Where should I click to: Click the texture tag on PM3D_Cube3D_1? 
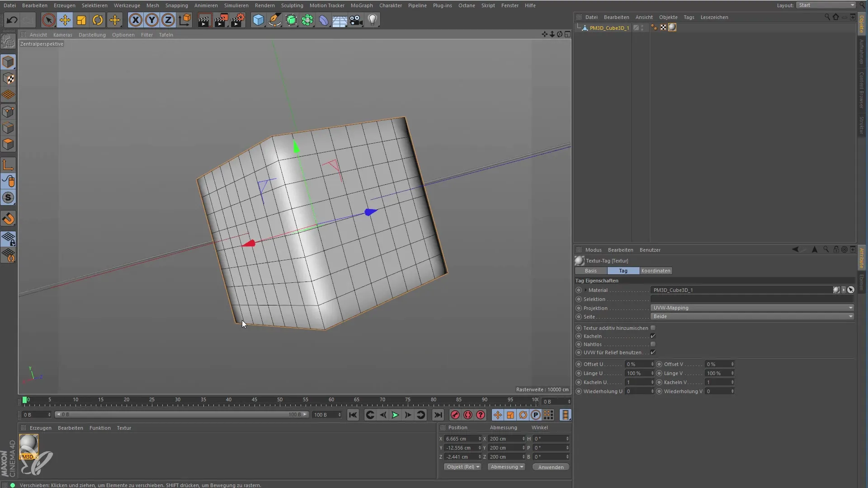(x=672, y=28)
